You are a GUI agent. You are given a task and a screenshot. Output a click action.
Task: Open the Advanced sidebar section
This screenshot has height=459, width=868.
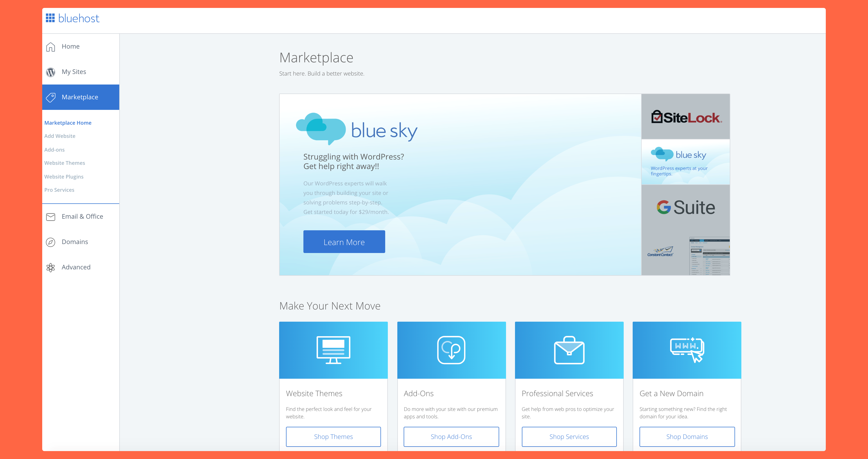point(80,267)
